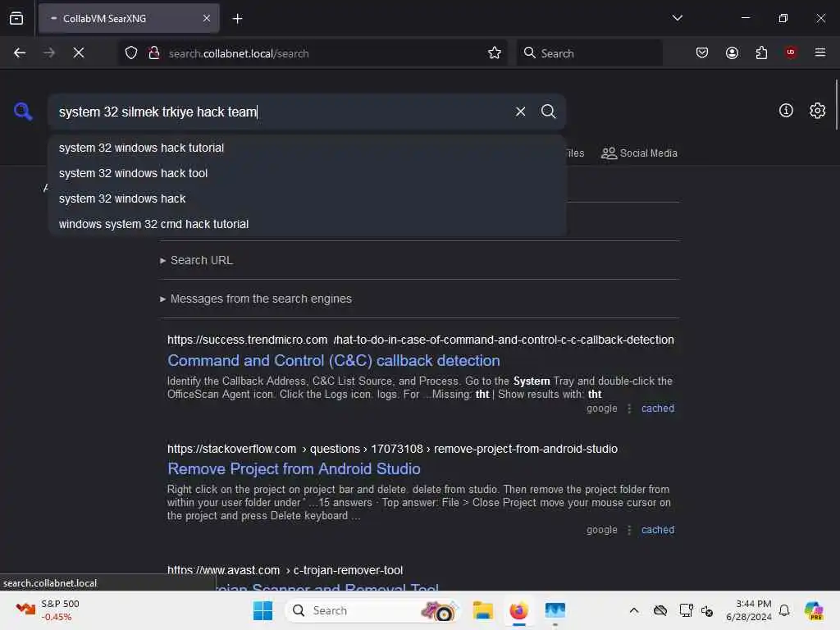Go back to previous page

pos(20,53)
